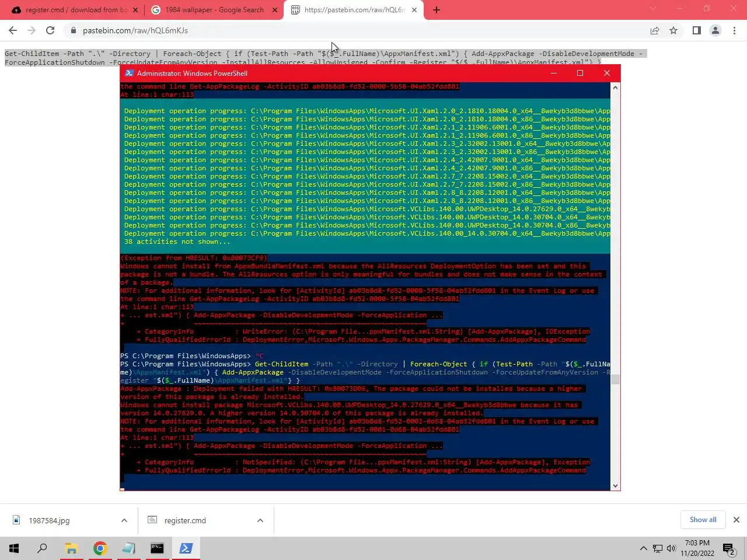The image size is (747, 560).
Task: Open Chrome profile menu
Action: [715, 30]
